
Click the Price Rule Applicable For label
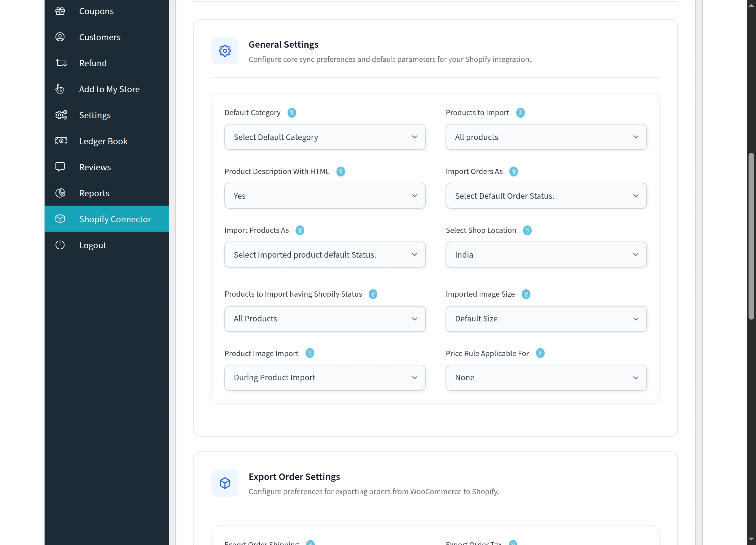pyautogui.click(x=487, y=353)
